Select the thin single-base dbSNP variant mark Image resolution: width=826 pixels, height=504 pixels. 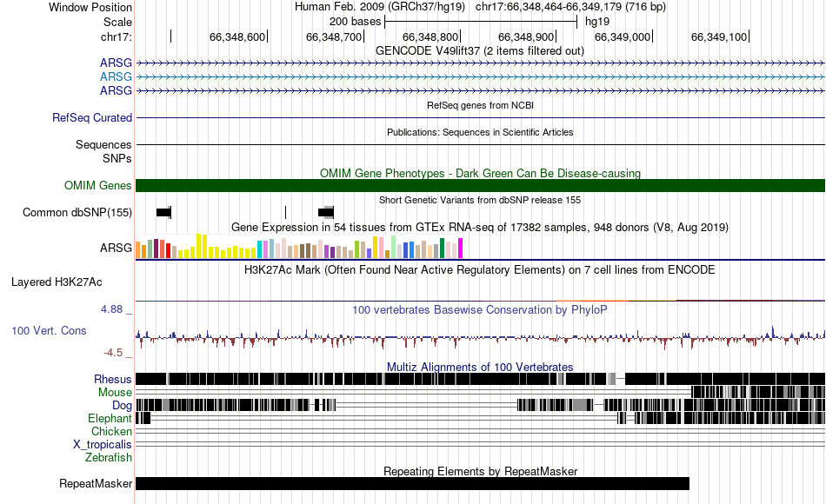(285, 212)
